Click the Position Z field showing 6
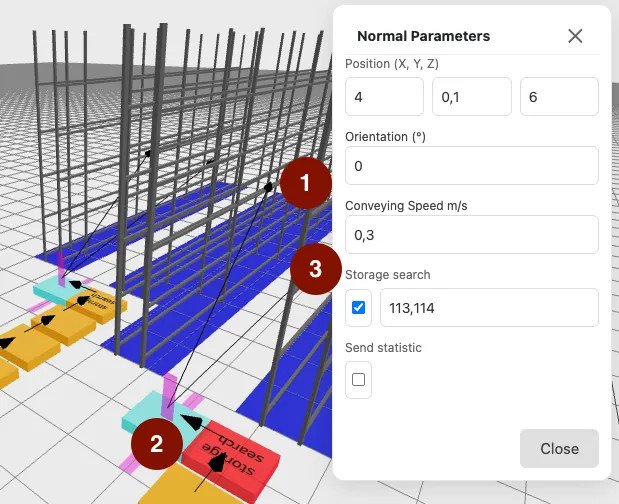Image resolution: width=619 pixels, height=504 pixels. [559, 97]
